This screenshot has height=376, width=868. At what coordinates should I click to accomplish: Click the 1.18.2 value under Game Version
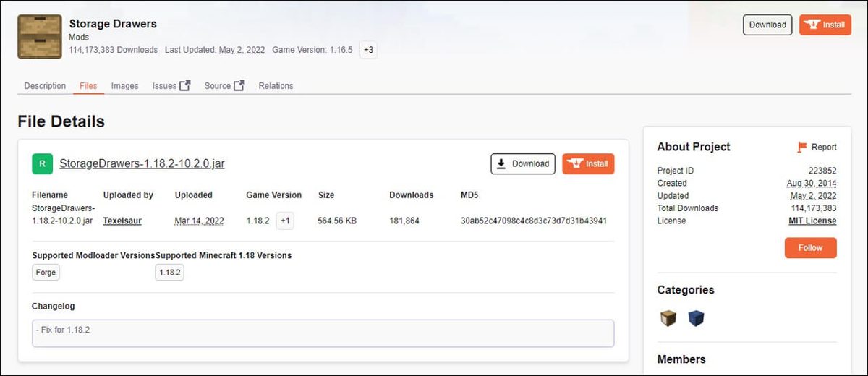(x=258, y=221)
